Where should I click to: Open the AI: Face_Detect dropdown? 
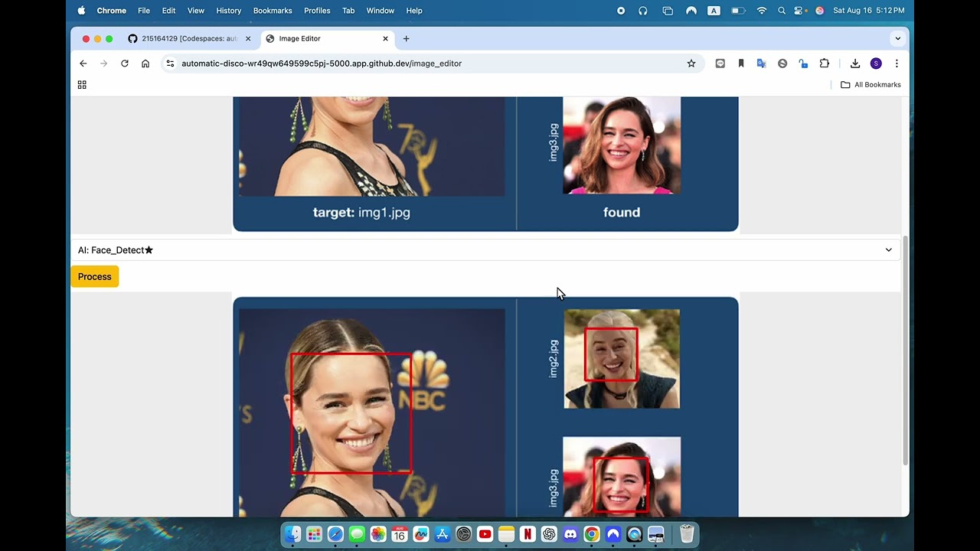tap(485, 249)
